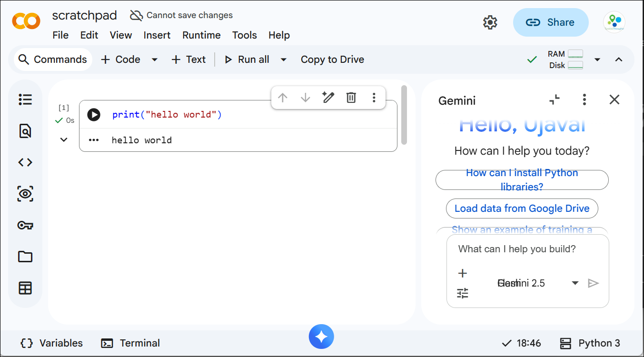Screen dimensions: 644x357
Task: Click the green connected checkmark
Action: [532, 59]
